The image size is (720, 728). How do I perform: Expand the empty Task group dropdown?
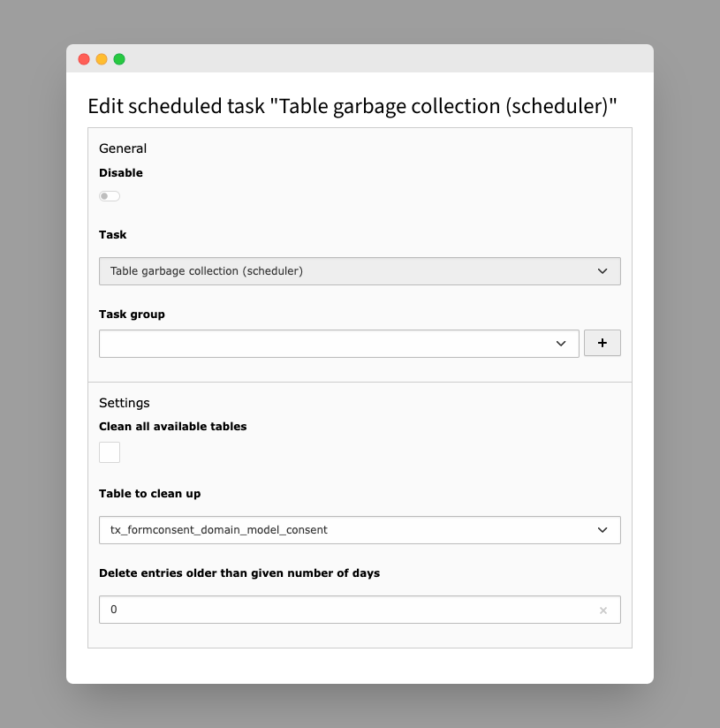338,343
